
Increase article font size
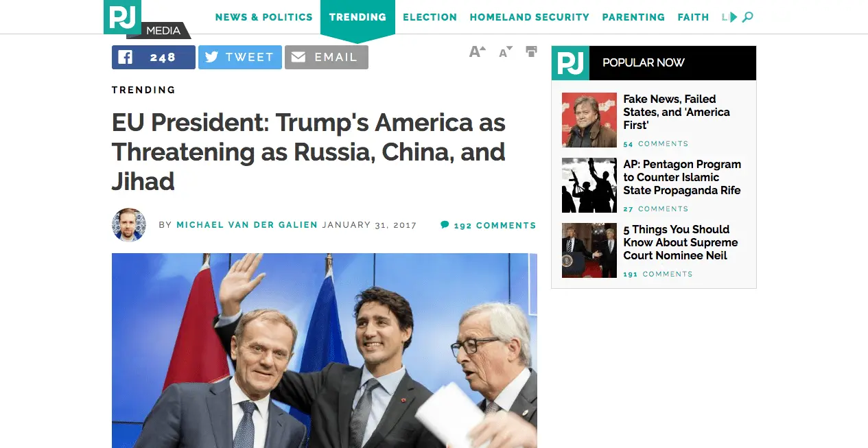(478, 51)
